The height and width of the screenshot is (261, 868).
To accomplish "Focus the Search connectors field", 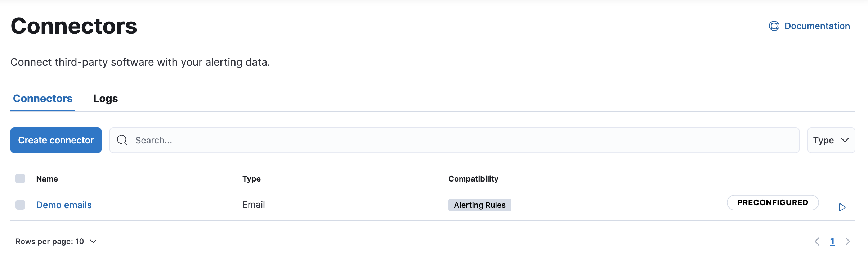I will [455, 140].
